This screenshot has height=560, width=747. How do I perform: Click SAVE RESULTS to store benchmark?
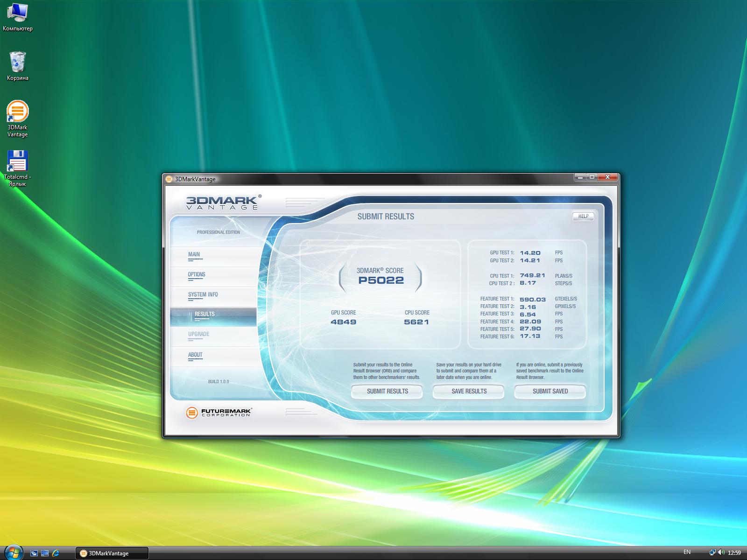[x=469, y=392]
